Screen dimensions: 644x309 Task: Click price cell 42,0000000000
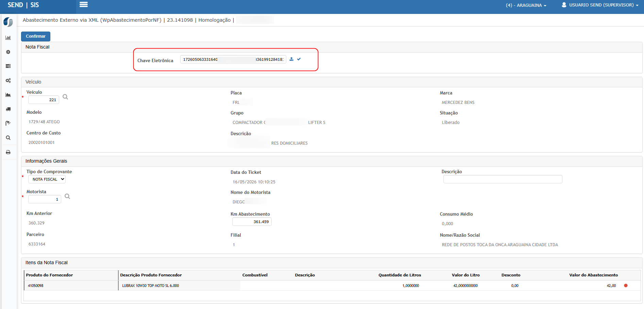click(465, 286)
